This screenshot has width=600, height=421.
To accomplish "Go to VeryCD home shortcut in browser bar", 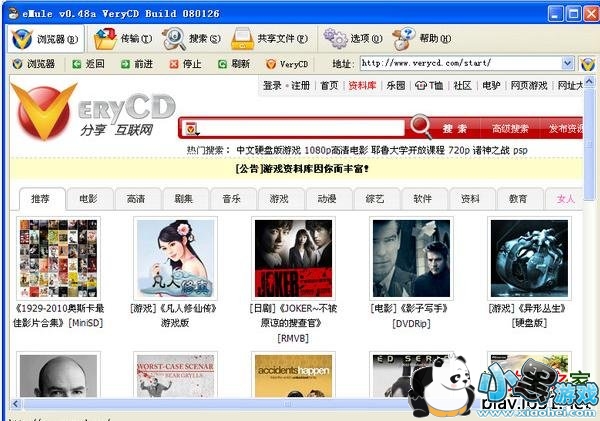I will tap(287, 64).
